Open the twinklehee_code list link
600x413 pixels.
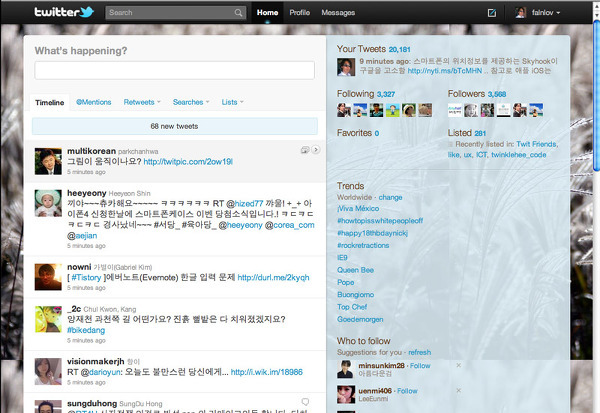(x=518, y=155)
